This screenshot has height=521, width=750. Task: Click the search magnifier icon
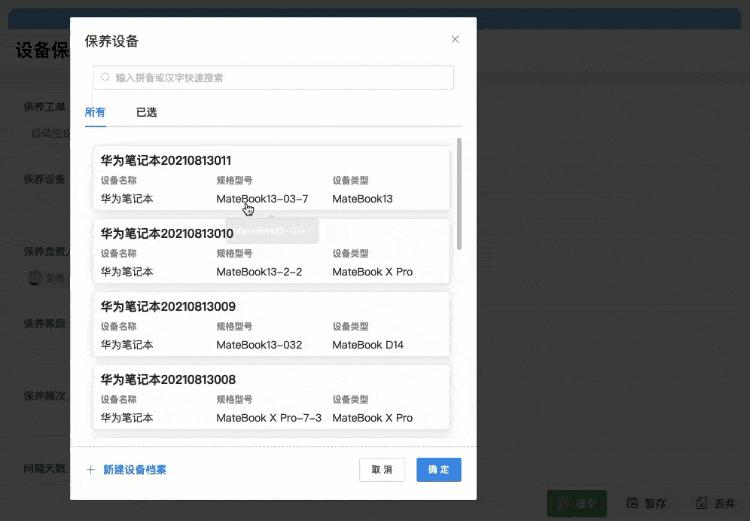pos(105,77)
